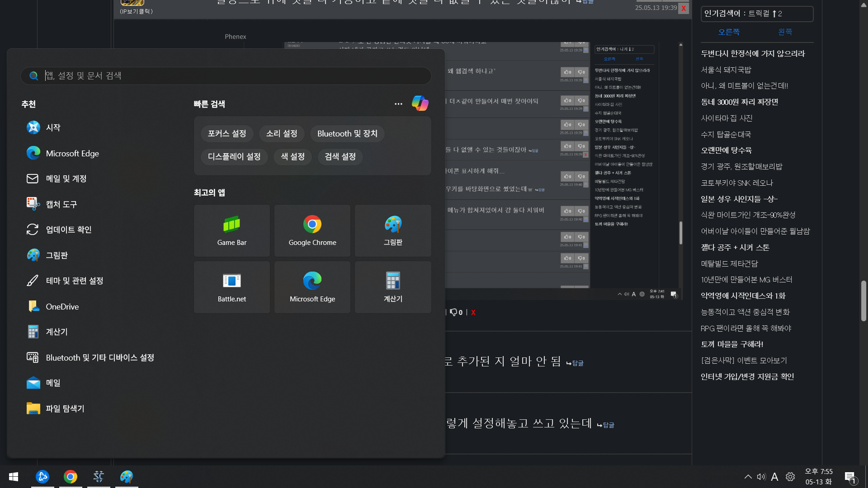Expand hidden system tray icons chevron
This screenshot has width=868, height=488.
click(748, 477)
